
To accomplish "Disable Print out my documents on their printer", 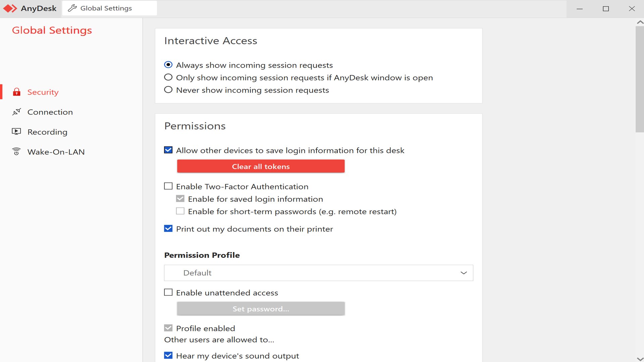I will click(168, 229).
